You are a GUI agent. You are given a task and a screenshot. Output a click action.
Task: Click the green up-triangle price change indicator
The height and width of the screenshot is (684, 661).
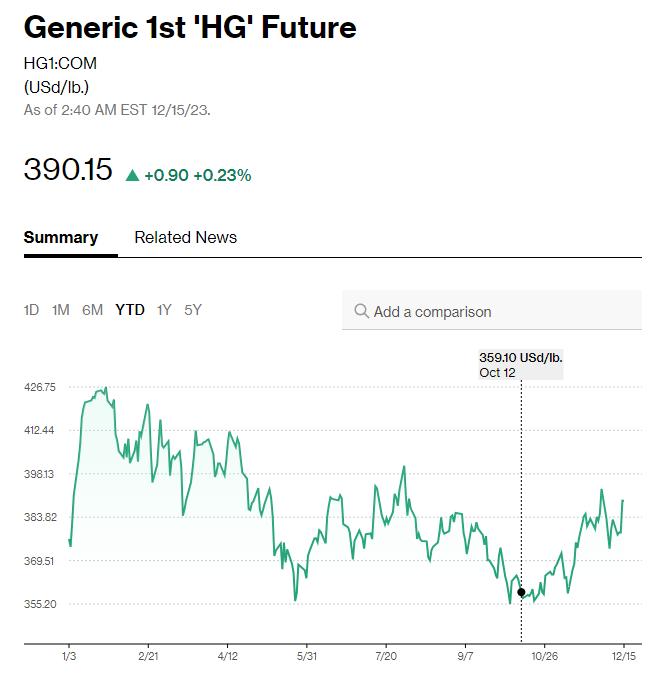pyautogui.click(x=132, y=175)
